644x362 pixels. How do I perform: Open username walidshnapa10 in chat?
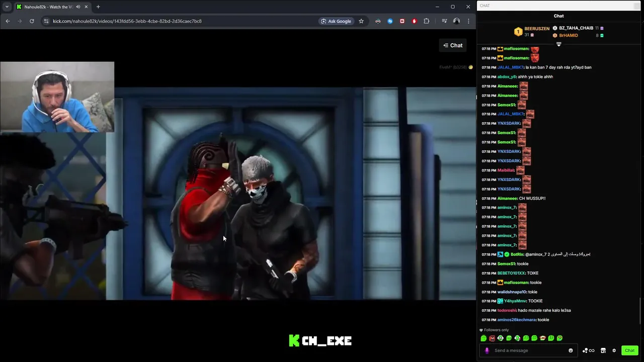[x=512, y=292]
